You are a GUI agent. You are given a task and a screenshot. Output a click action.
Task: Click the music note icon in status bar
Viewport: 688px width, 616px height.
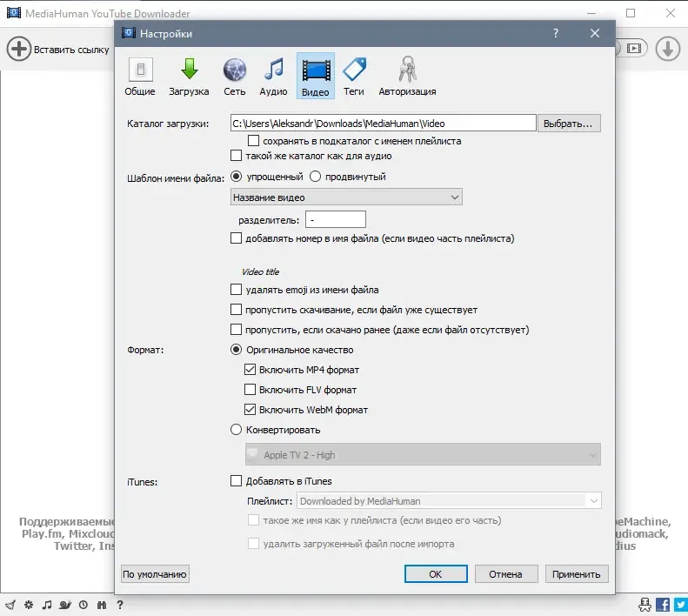[46, 605]
